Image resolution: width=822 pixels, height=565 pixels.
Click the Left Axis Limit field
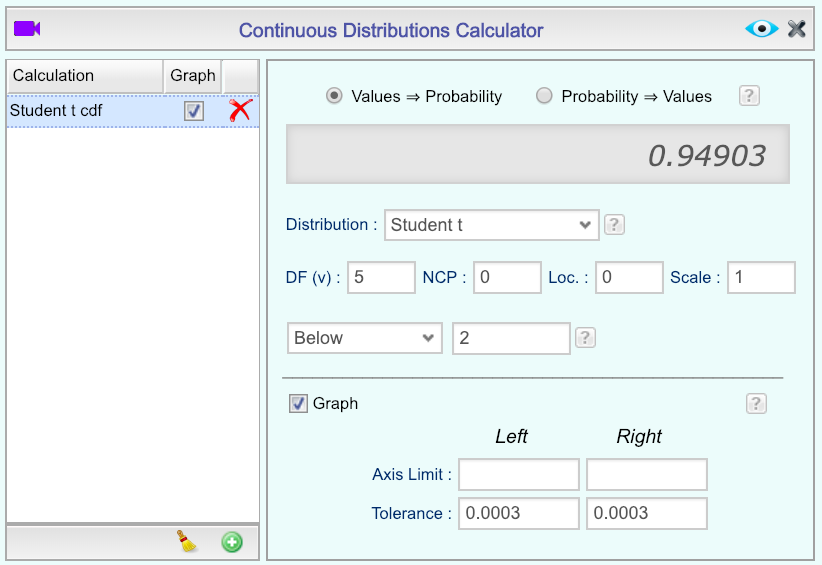519,474
